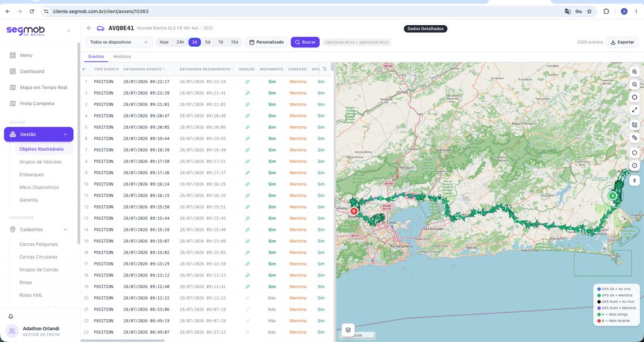Select the 2d time range

(x=195, y=42)
